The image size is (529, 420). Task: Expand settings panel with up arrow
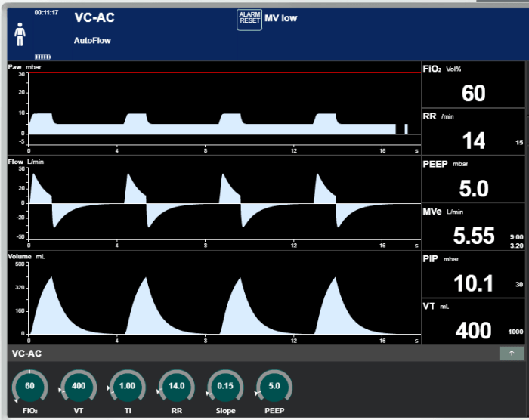pyautogui.click(x=511, y=353)
